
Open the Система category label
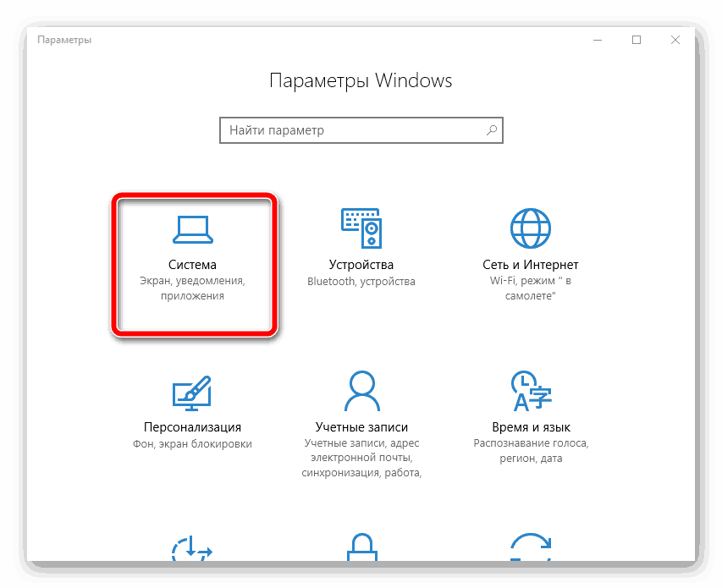(x=192, y=265)
